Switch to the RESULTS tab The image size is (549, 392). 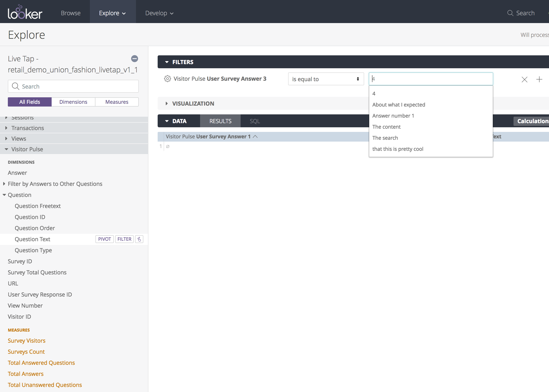pos(220,121)
